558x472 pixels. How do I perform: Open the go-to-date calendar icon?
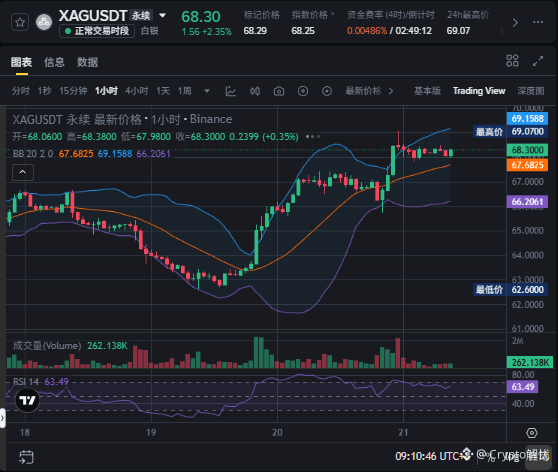(x=26, y=457)
